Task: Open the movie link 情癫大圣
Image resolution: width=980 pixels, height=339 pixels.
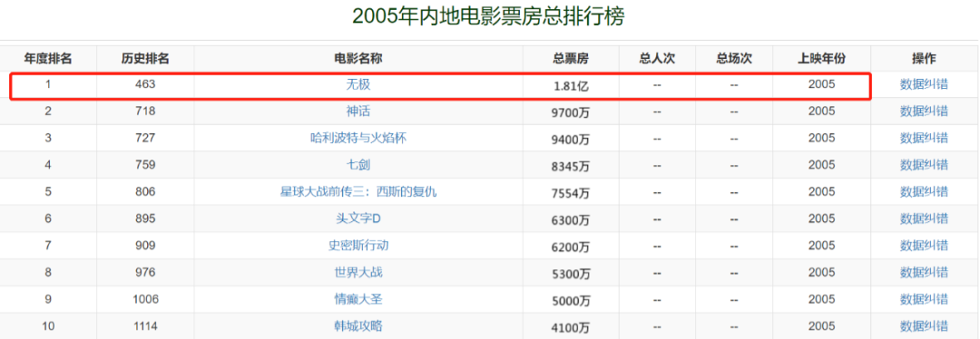Action: [358, 299]
